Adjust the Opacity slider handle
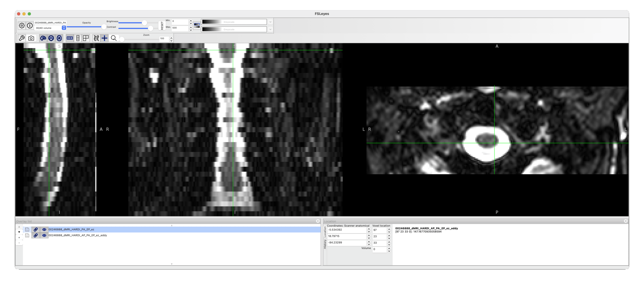This screenshot has height=289, width=644. tap(104, 27)
